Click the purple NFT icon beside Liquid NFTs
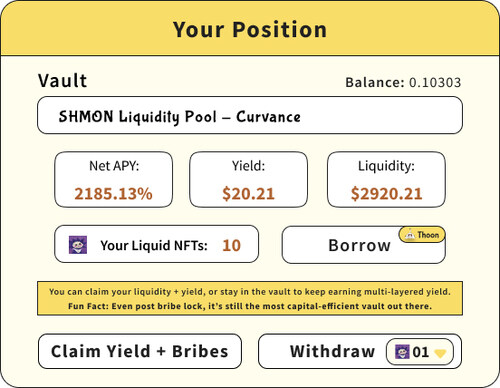Screen dimensions: 500x388 tap(78, 245)
